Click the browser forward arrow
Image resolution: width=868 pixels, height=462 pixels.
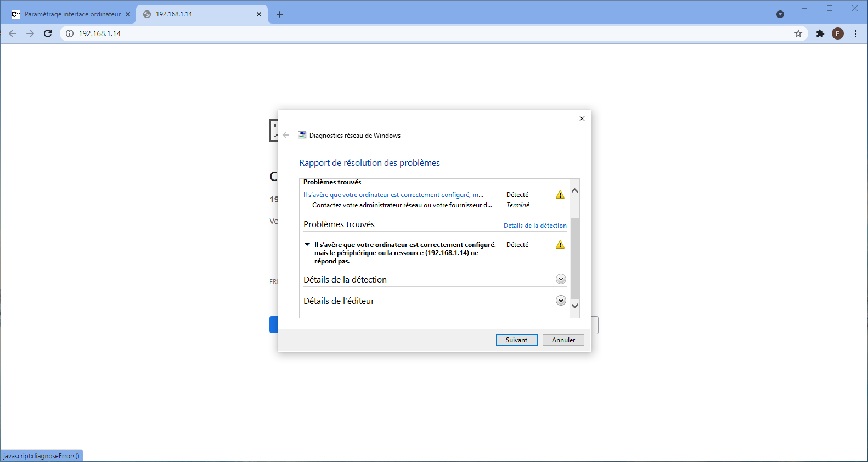click(30, 33)
